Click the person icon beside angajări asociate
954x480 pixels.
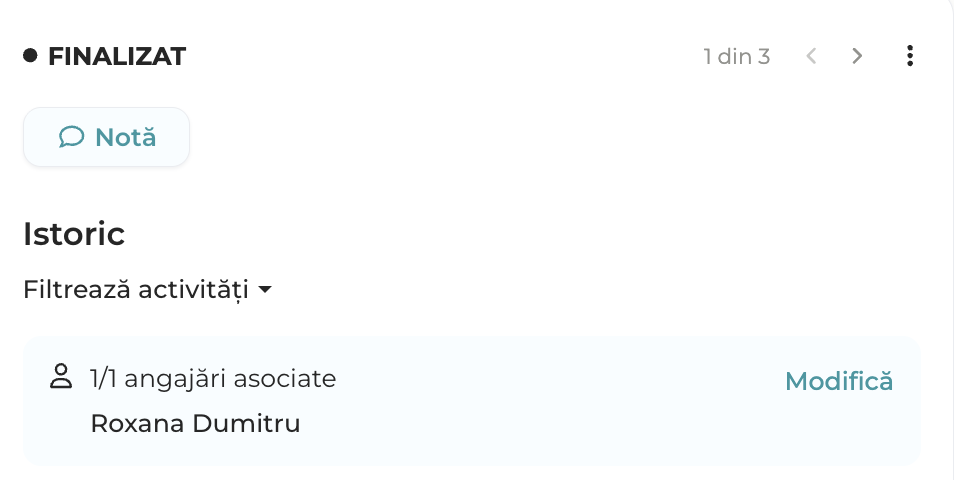[x=61, y=376]
